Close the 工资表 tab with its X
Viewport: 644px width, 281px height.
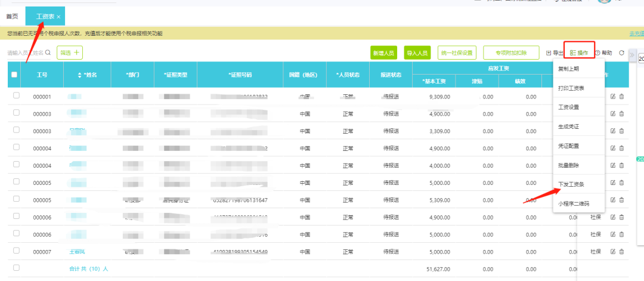point(58,16)
